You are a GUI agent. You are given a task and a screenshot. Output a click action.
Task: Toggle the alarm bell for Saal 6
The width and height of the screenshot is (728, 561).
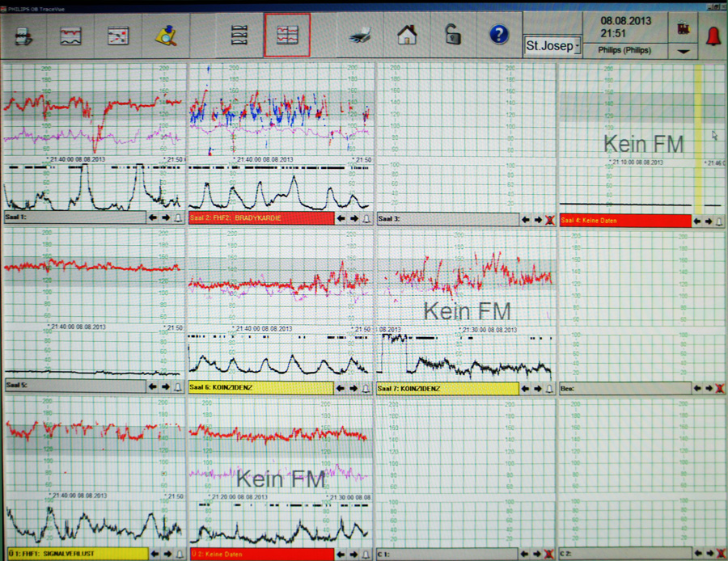(366, 388)
